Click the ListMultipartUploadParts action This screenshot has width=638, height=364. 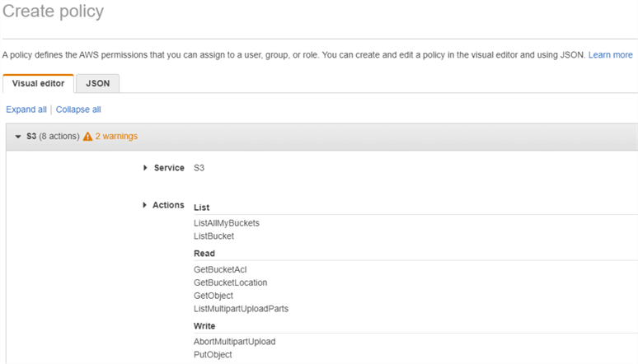coord(241,309)
